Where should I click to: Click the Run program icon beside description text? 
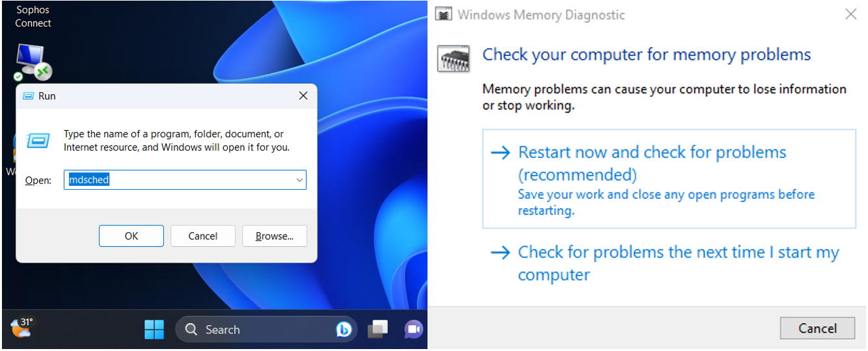(38, 140)
